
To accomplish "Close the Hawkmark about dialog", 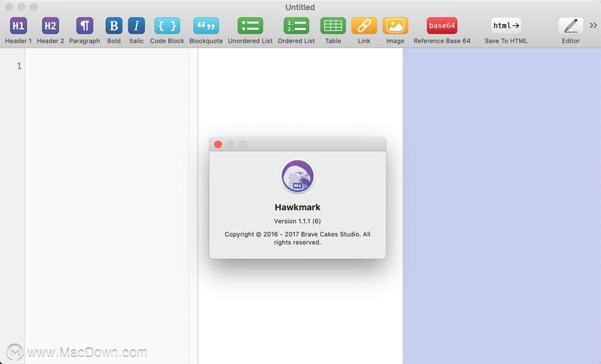I will (x=218, y=144).
